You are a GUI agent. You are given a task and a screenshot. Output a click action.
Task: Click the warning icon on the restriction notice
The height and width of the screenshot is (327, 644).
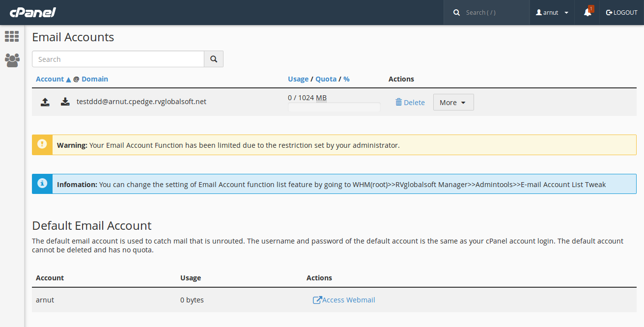42,144
